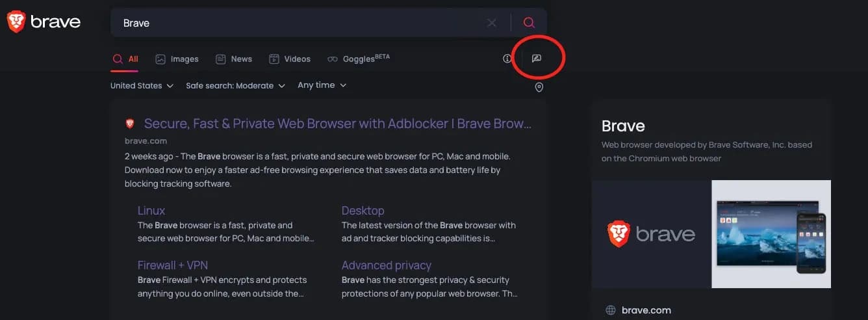868x320 pixels.
Task: Open the feedback speech-bubble icon
Action: (537, 59)
